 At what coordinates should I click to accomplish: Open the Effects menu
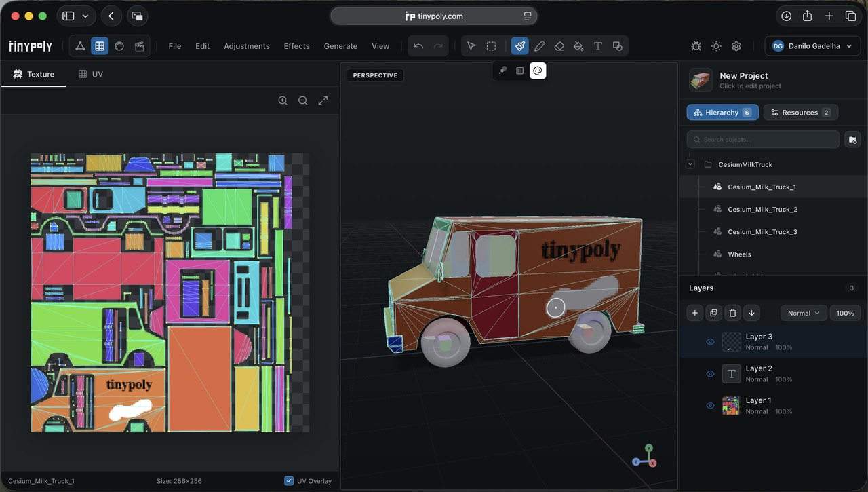[x=296, y=46]
